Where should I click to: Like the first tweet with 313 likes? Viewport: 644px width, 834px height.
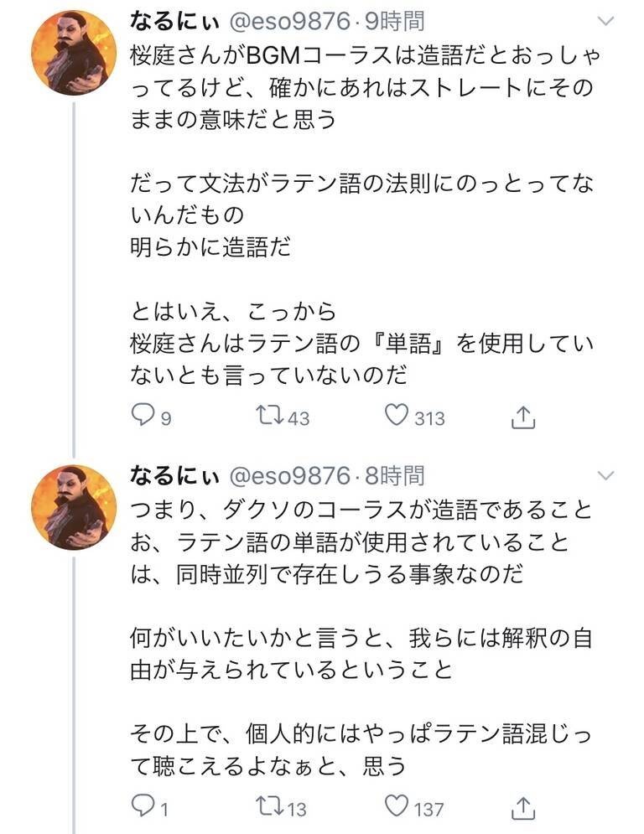[396, 415]
